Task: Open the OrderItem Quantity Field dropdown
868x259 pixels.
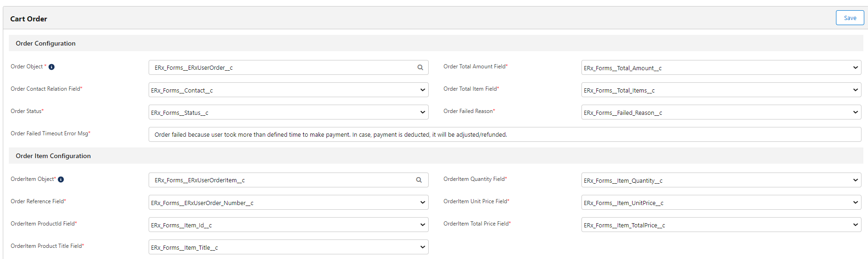Action: click(721, 180)
